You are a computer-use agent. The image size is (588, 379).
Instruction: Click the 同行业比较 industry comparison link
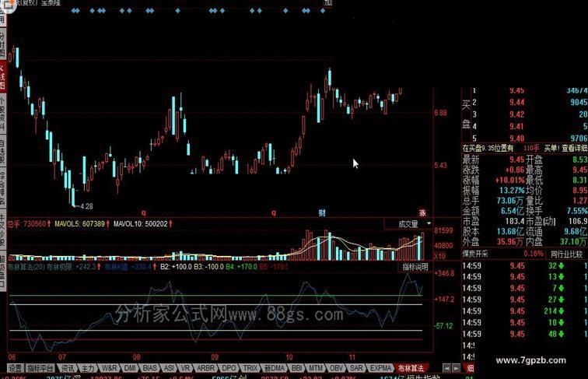click(567, 254)
